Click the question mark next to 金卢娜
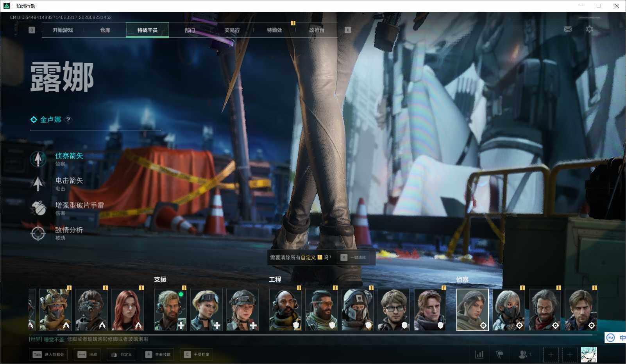The height and width of the screenshot is (364, 626). [x=68, y=120]
